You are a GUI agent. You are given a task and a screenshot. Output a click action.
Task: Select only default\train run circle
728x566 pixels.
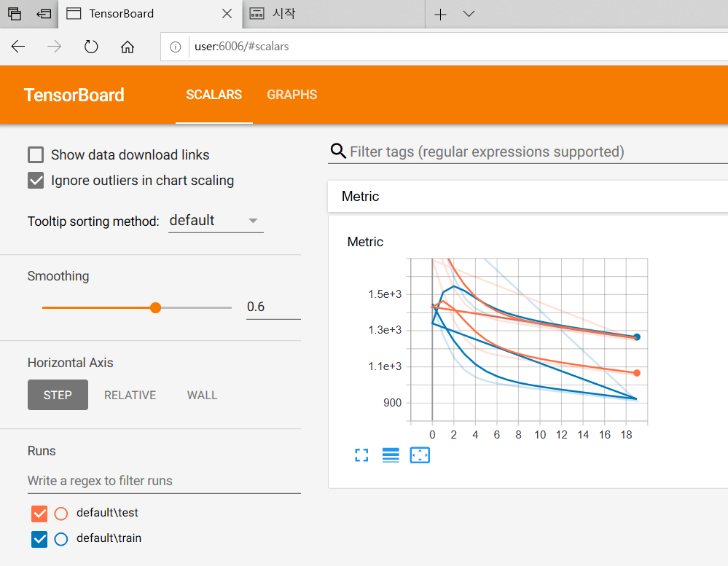point(60,539)
